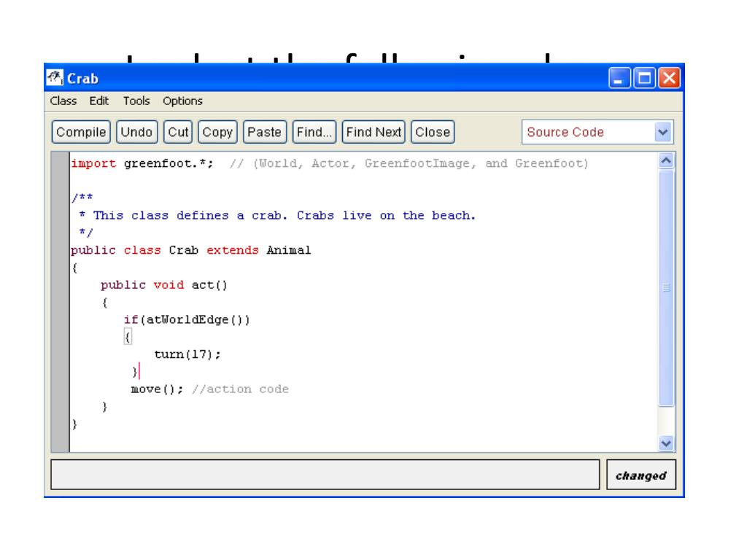Click the Compile button
747x560 pixels.
click(x=81, y=132)
